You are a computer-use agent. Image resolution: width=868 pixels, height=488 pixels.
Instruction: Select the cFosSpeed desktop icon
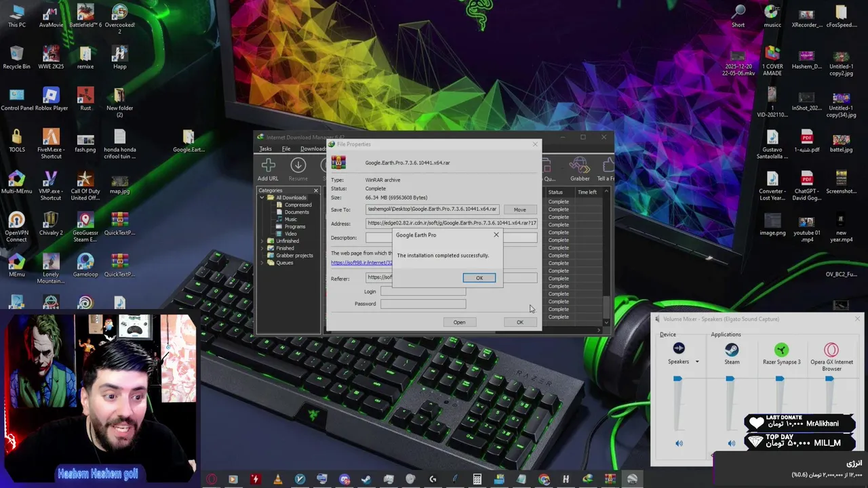(842, 17)
